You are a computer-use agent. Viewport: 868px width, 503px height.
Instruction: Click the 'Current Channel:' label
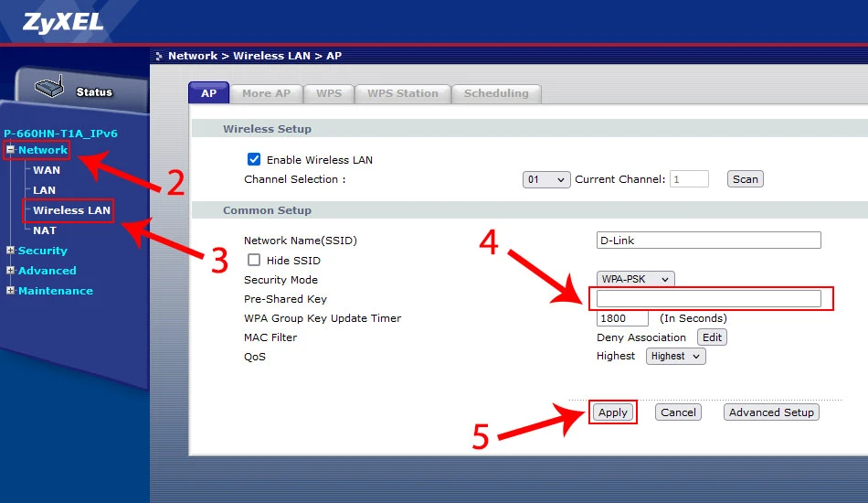point(620,179)
